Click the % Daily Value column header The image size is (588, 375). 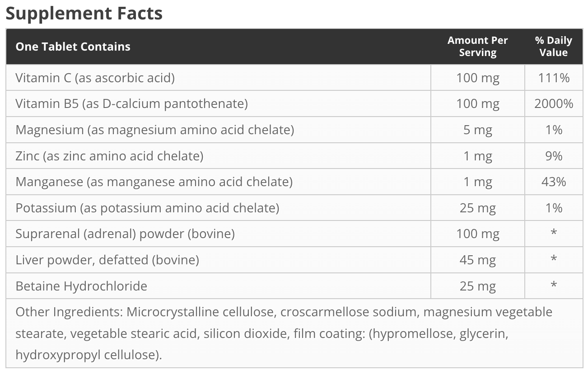(553, 47)
